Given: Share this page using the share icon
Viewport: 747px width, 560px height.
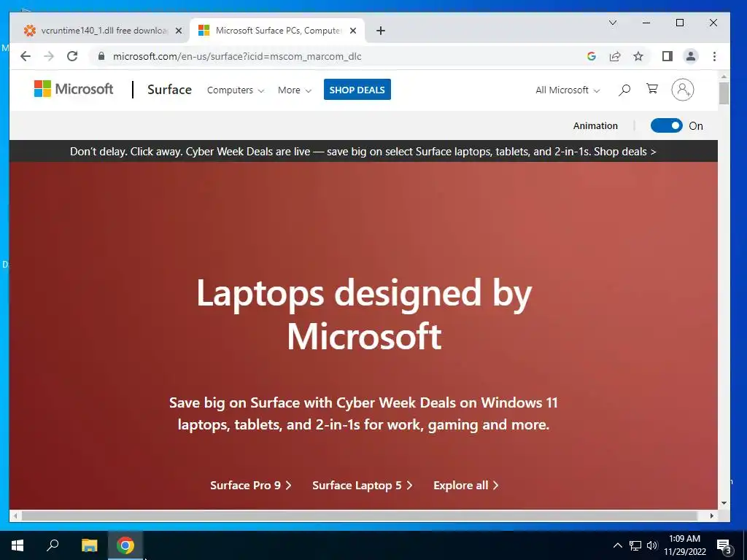Looking at the screenshot, I should pos(614,56).
